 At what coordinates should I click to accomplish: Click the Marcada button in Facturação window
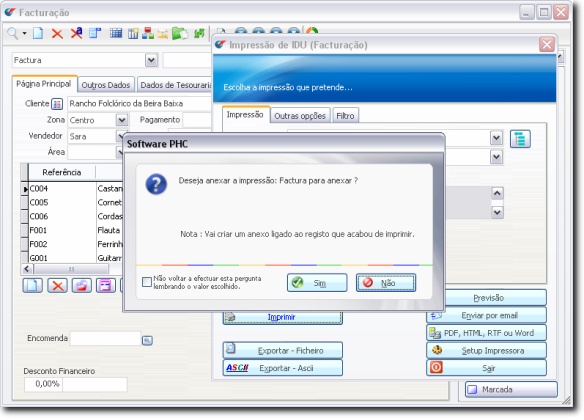tap(511, 389)
